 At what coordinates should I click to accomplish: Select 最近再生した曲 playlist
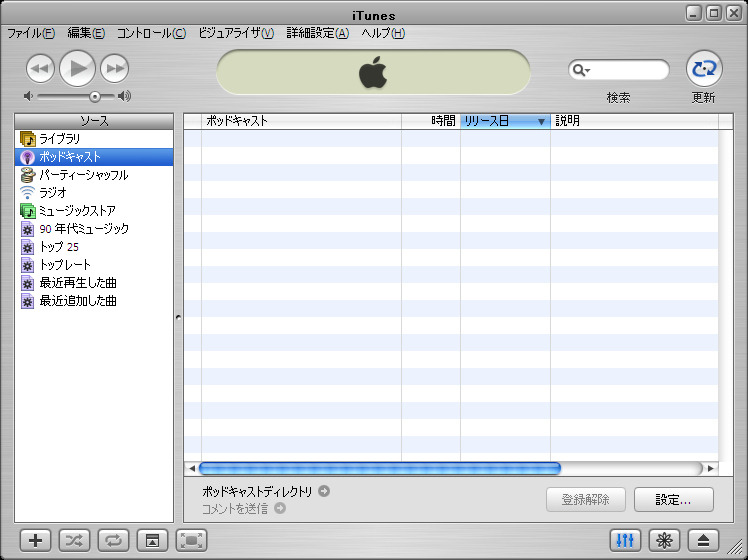click(94, 283)
